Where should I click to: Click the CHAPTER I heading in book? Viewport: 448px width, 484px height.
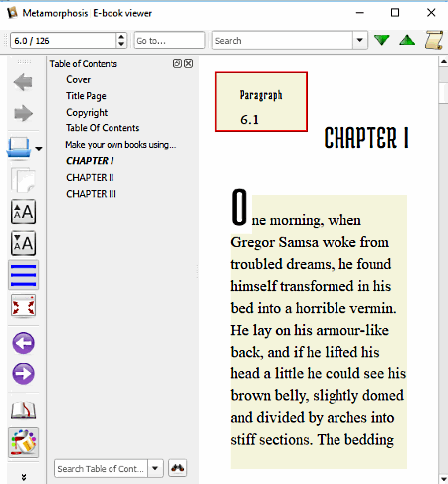click(366, 138)
